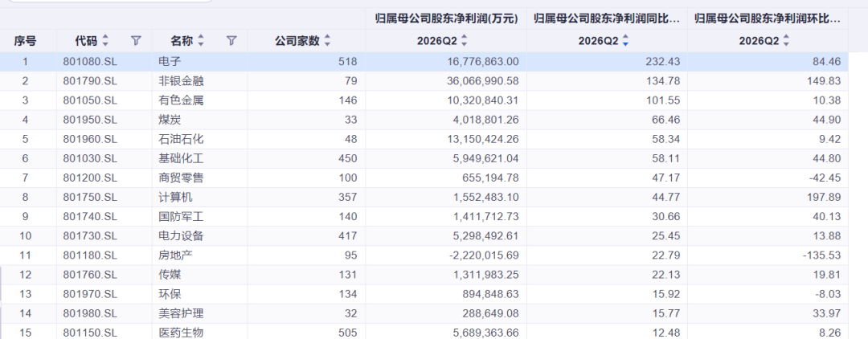Click the 归属母公司股东净利润(万元) header
The image size is (868, 339).
446,18
